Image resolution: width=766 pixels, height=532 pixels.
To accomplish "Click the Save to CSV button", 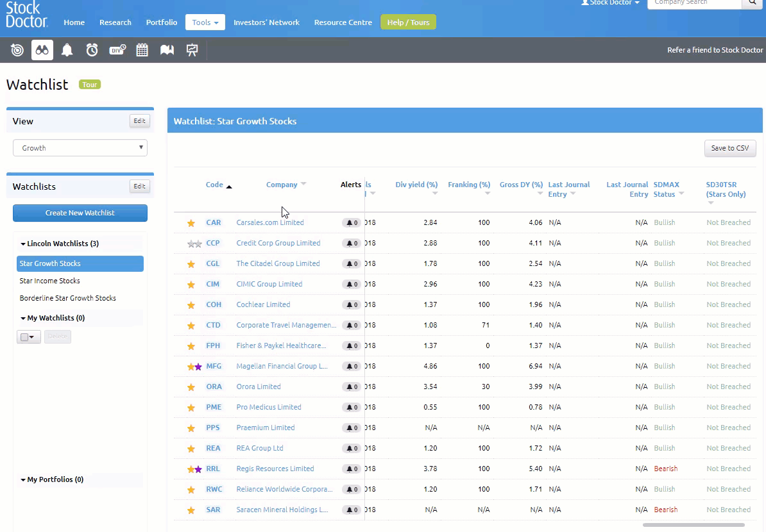I will [x=730, y=148].
